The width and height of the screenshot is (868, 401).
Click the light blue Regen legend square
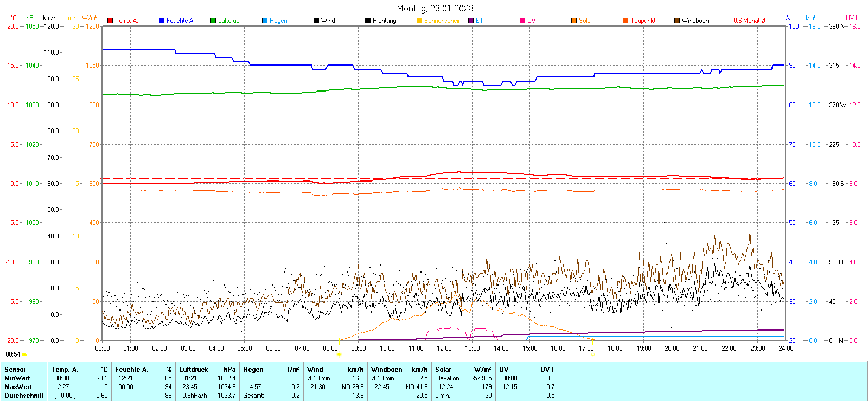coord(265,21)
